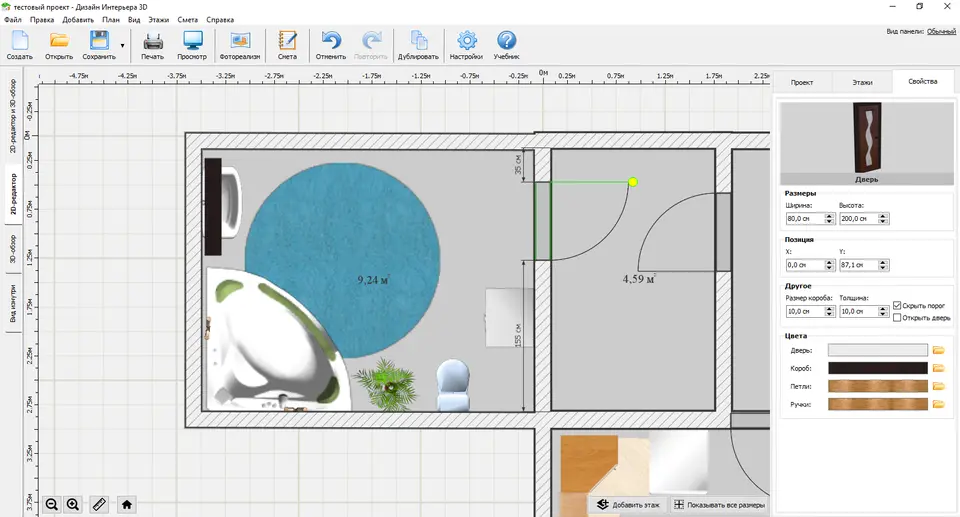Open the Вид menu
The image size is (960, 517).
(134, 20)
